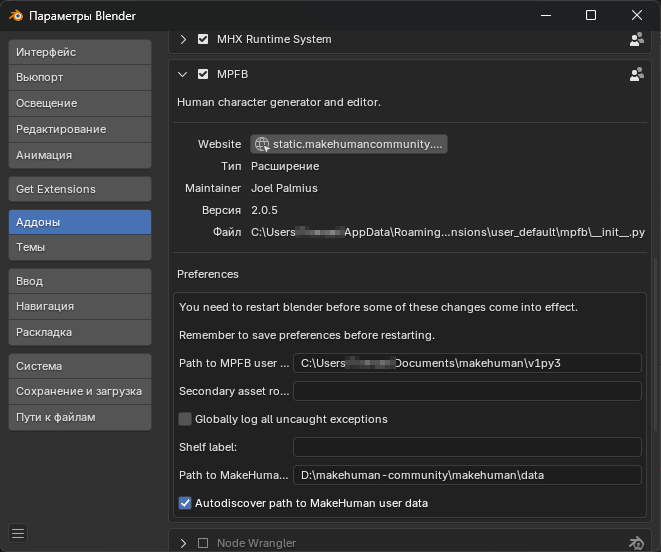Click the Path to MakeHuman data field
The width and height of the screenshot is (661, 552).
pos(467,475)
